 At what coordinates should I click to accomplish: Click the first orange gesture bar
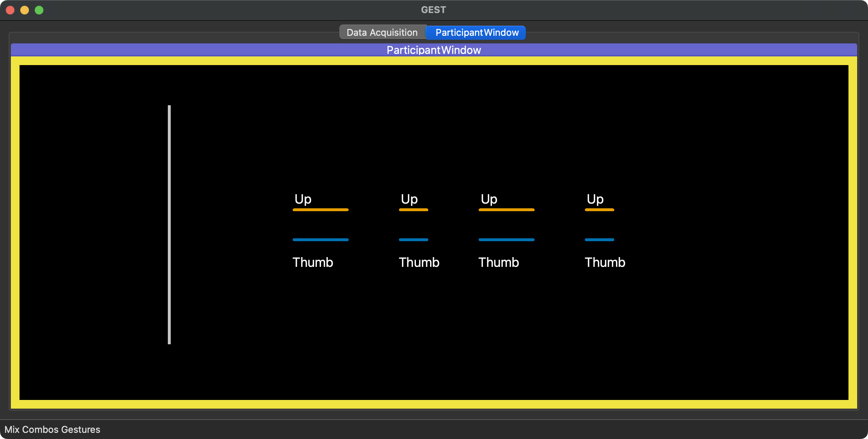tap(320, 210)
